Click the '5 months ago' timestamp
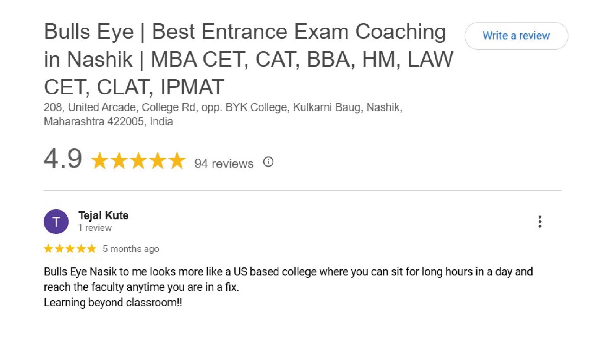The image size is (609, 364). click(x=131, y=249)
